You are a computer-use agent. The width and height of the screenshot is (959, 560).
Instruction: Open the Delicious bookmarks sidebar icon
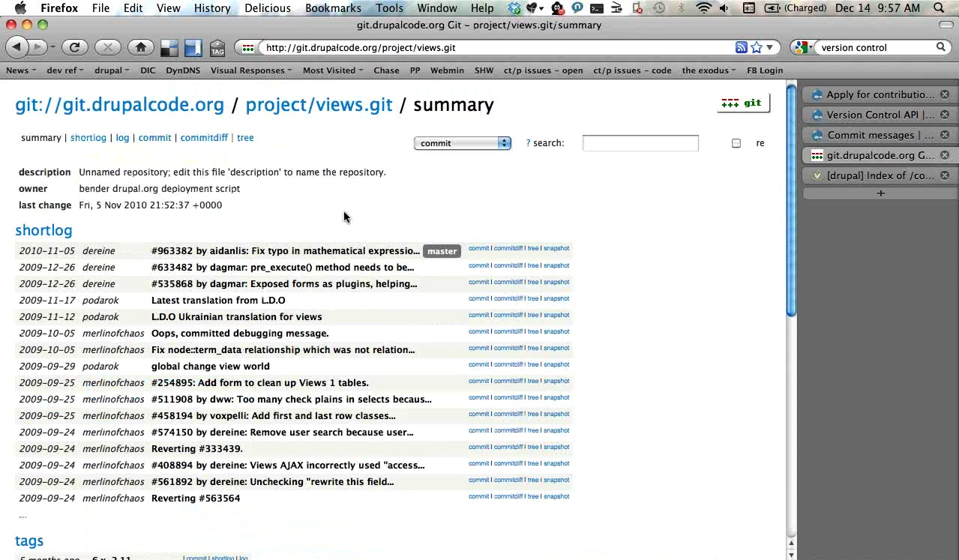click(193, 48)
